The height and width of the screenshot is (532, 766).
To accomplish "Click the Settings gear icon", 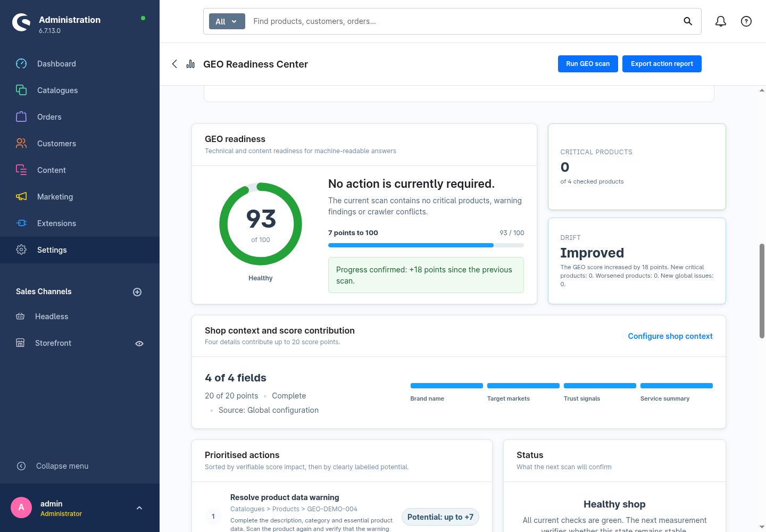I will point(21,250).
